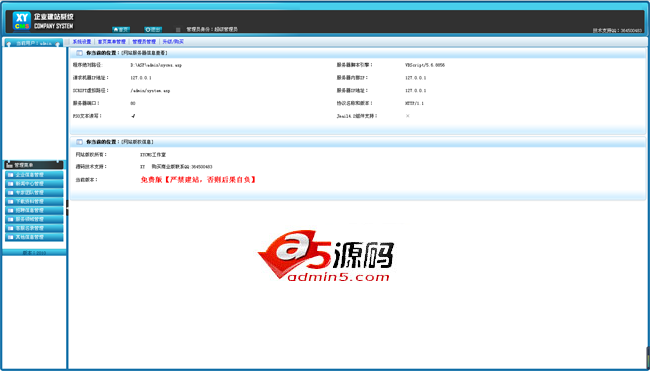This screenshot has width=650, height=371.
Task: Open the 管理员管理 tab
Action: [144, 42]
